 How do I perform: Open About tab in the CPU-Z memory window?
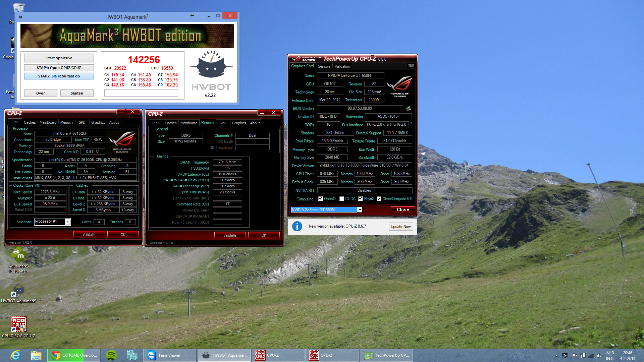coord(255,123)
